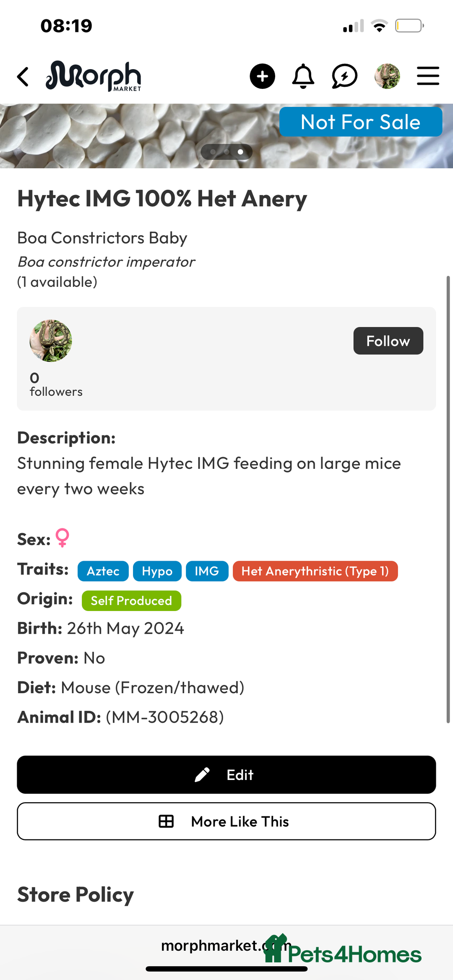Open the hamburger menu
Image resolution: width=453 pixels, height=980 pixels.
428,76
